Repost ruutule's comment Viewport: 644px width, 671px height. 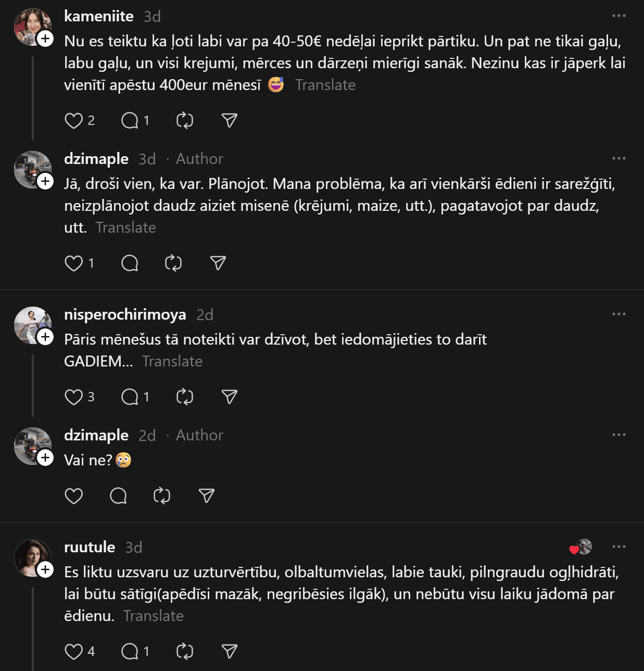(185, 651)
